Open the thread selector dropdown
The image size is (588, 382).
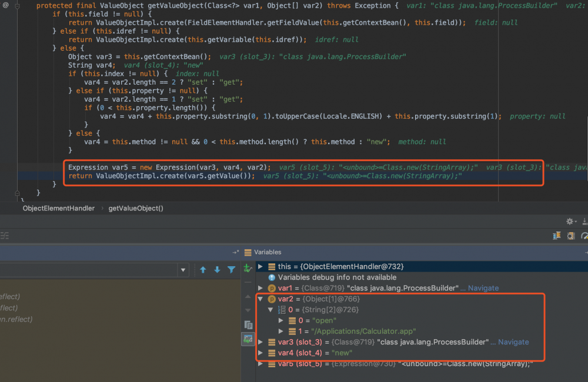[x=183, y=270]
